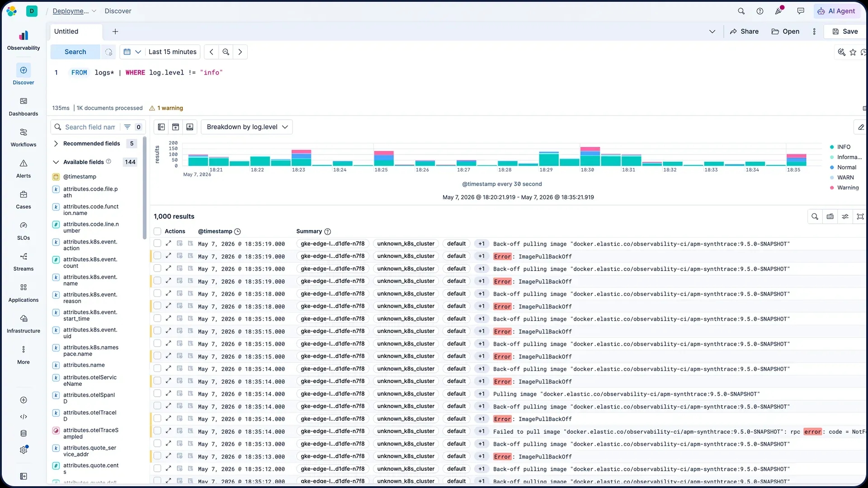This screenshot has width=868, height=488.
Task: Open settings gear in sidebar
Action: click(24, 450)
